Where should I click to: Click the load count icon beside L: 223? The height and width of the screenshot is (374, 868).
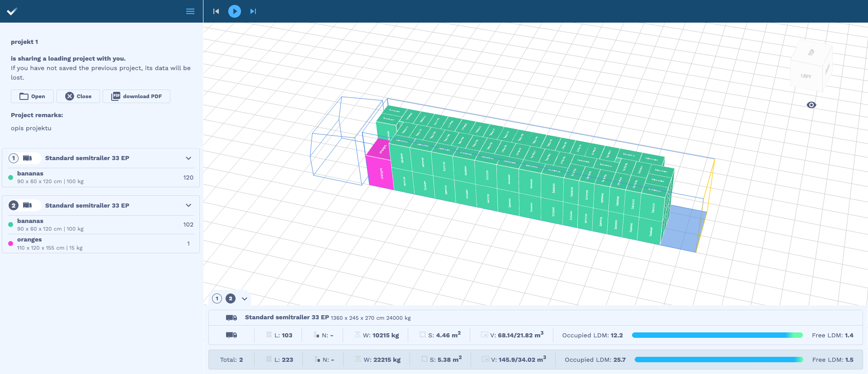tap(269, 359)
